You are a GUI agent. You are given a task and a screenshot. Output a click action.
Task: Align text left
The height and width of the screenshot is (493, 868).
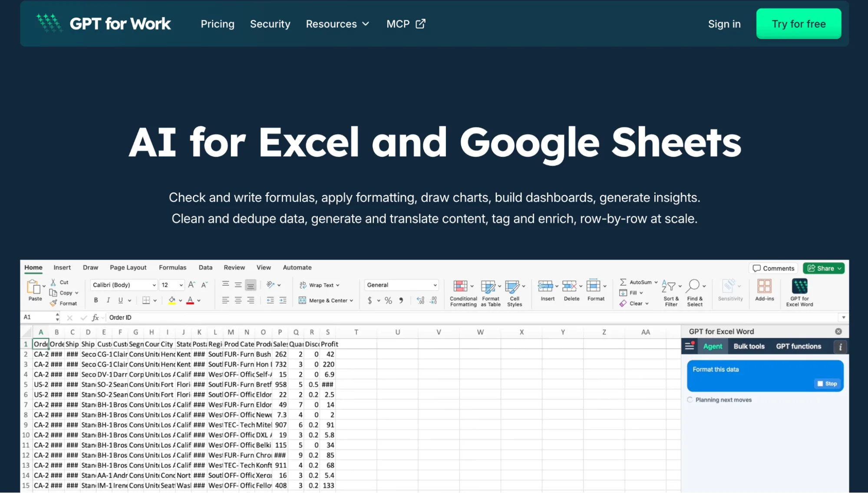225,300
